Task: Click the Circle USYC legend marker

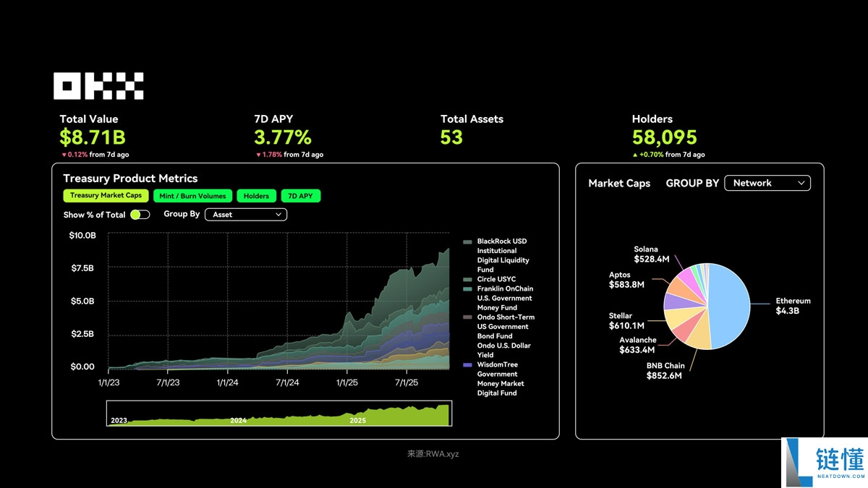Action: (467, 279)
